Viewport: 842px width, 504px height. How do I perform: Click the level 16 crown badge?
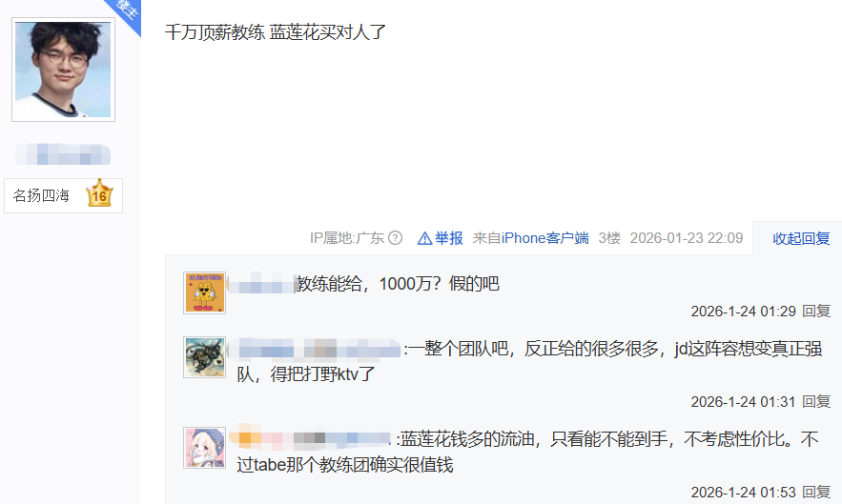(99, 193)
